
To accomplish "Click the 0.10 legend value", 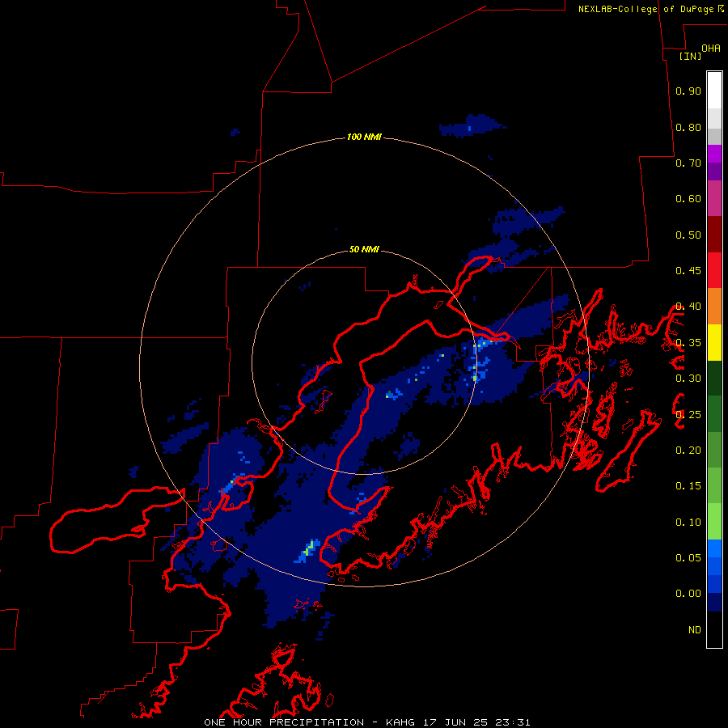I will (x=688, y=523).
